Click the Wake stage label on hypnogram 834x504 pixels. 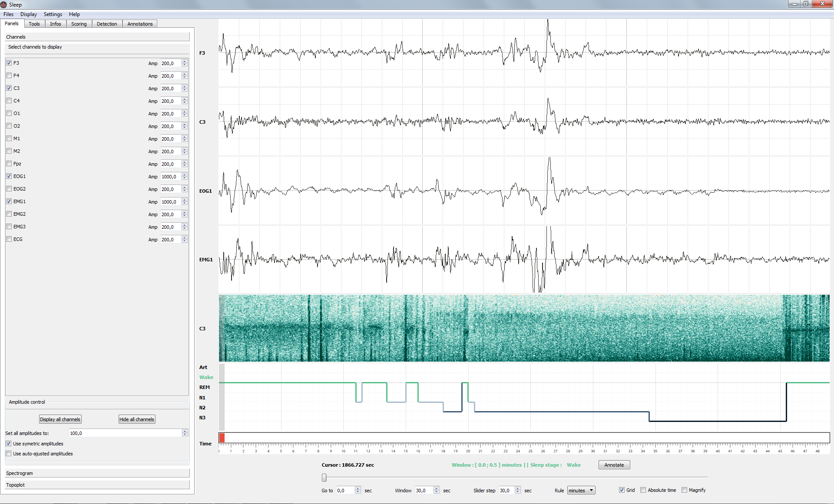pos(206,377)
